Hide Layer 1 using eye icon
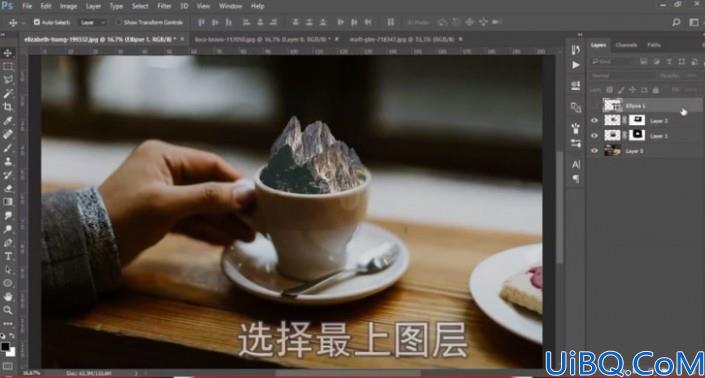 click(x=594, y=135)
